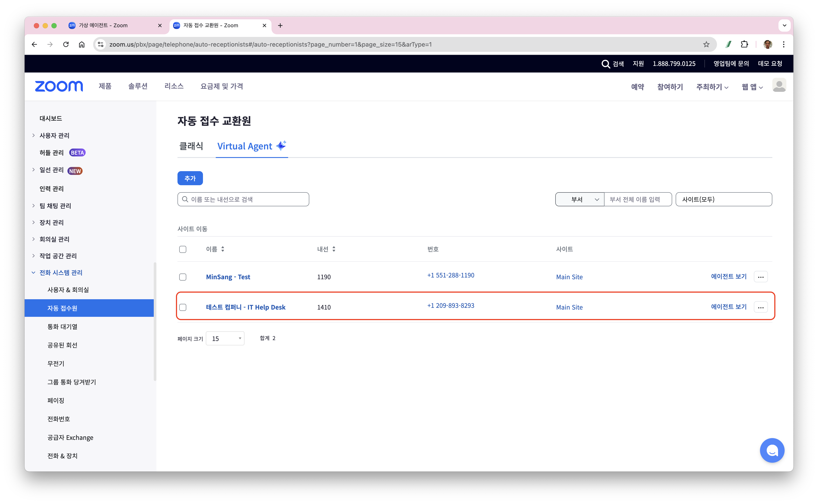Screen dimensions: 818x504
Task: Close the 가상 에이전트 tab
Action: point(160,25)
